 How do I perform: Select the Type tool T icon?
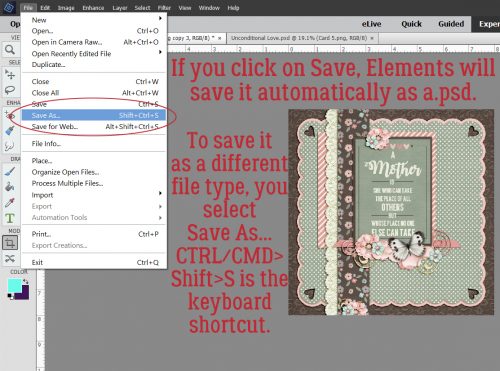click(10, 218)
